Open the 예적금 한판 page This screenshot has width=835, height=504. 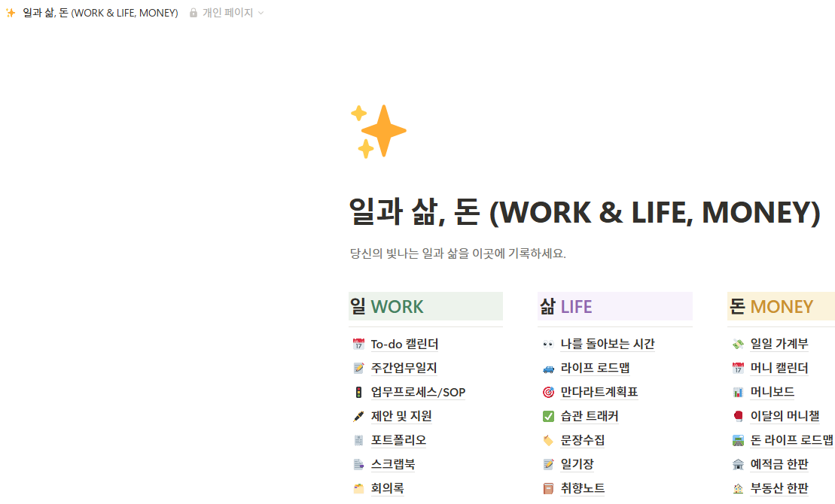(779, 464)
